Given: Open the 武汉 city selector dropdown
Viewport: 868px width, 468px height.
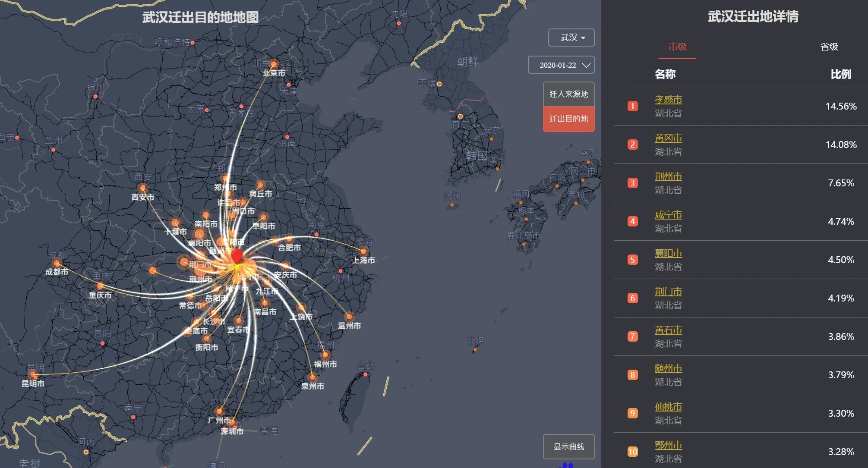Looking at the screenshot, I should 571,38.
